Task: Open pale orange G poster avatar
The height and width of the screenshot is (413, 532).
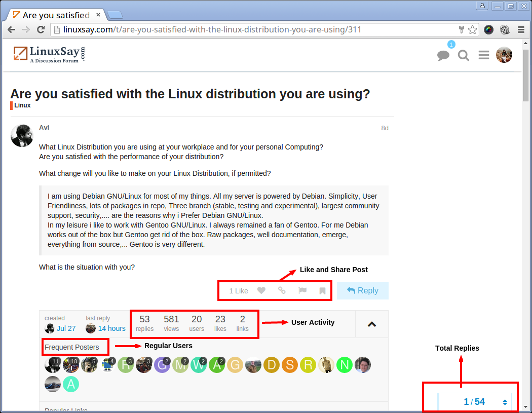Action: [x=235, y=365]
